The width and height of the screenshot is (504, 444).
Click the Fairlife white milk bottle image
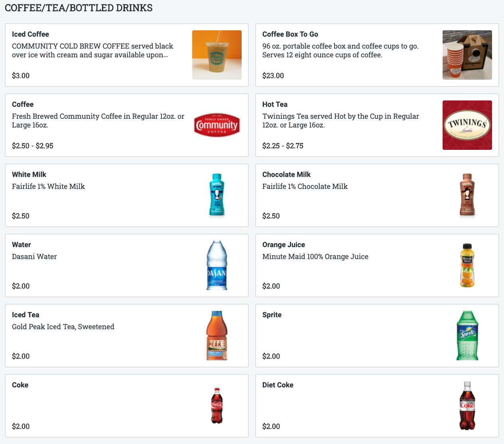(x=217, y=195)
